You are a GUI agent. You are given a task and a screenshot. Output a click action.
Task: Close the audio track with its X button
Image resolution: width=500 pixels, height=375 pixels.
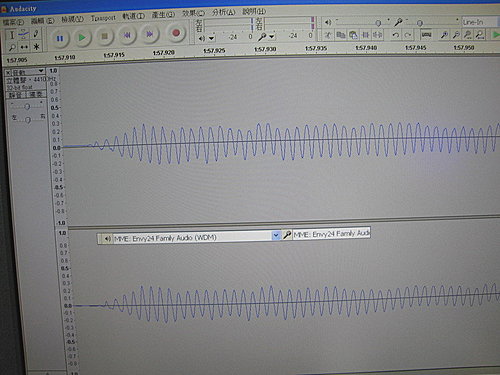(x=8, y=72)
